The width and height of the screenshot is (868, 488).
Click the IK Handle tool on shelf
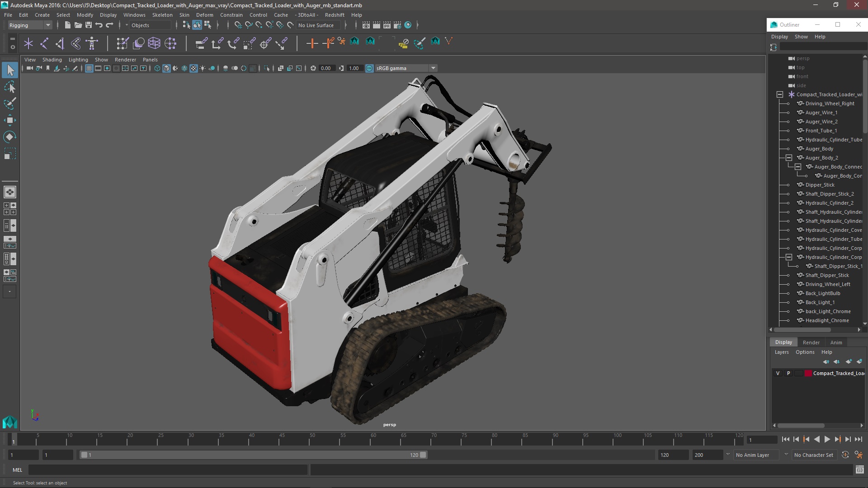coord(60,43)
